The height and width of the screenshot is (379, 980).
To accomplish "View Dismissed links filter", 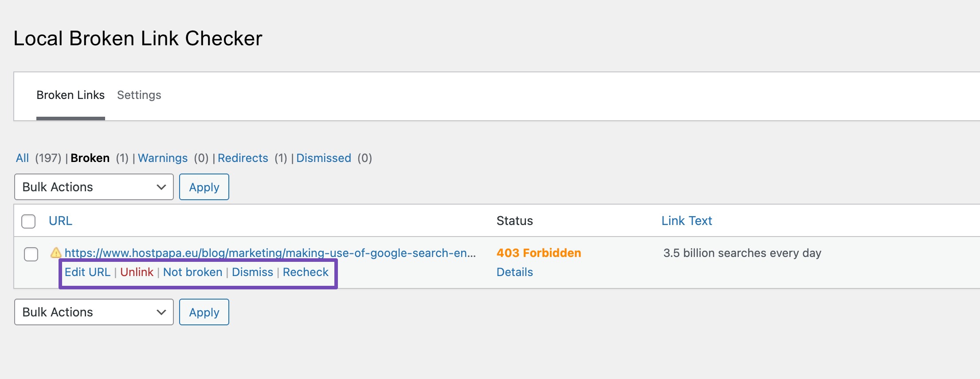I will click(x=324, y=158).
